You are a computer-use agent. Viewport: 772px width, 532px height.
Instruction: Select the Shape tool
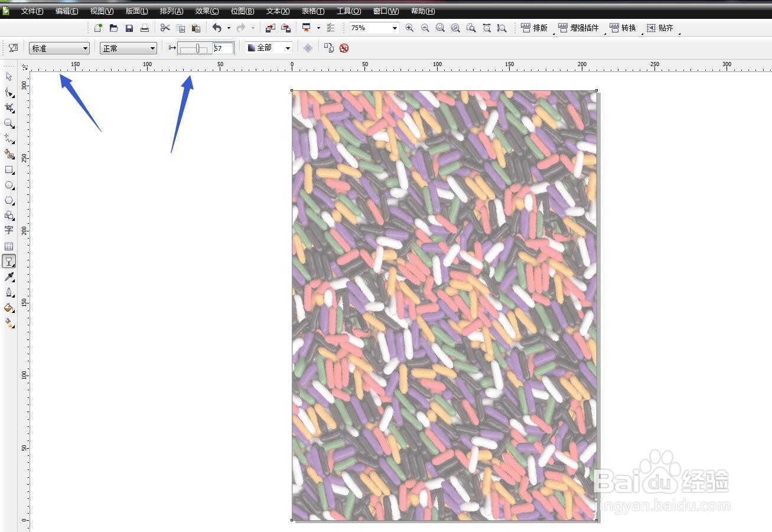pos(9,93)
